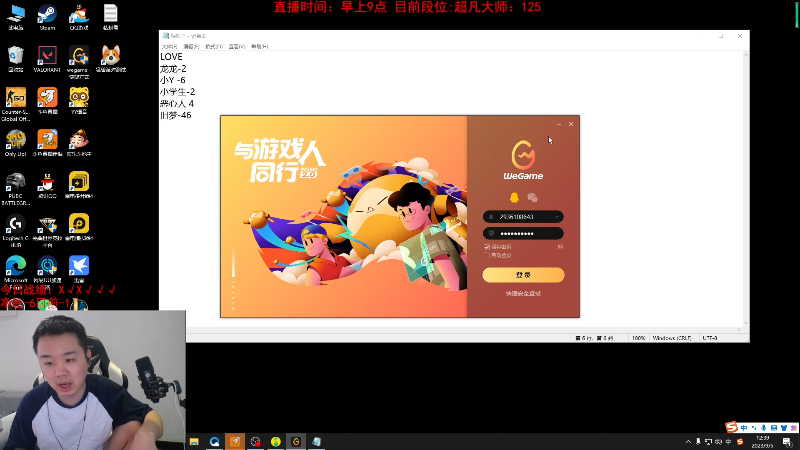Open the QQ penguin desktop shortcut
Viewport: 800px width, 450px height.
click(x=47, y=185)
